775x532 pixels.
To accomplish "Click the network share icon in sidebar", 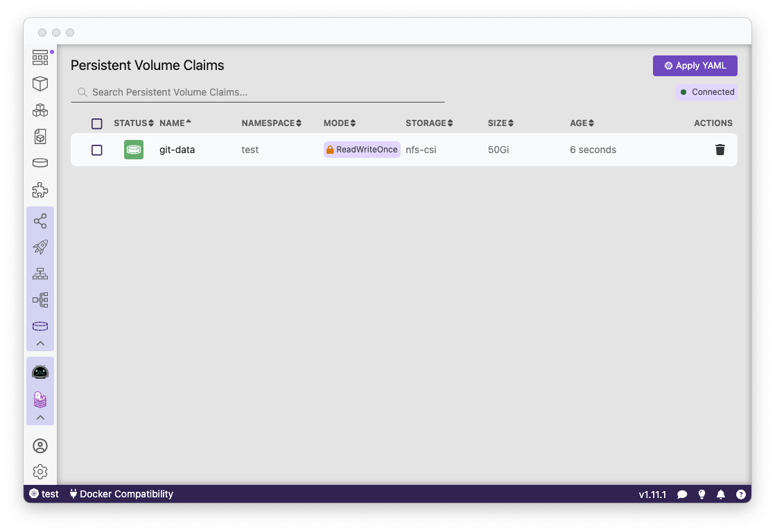I will point(40,220).
